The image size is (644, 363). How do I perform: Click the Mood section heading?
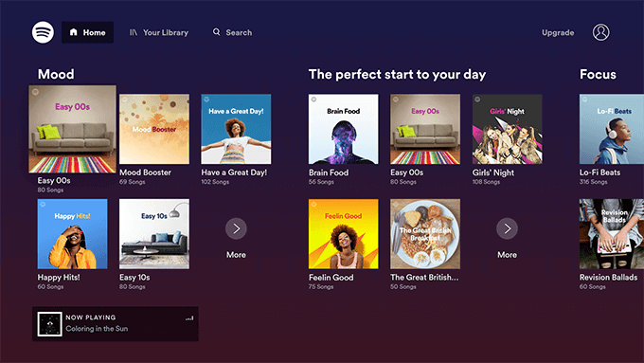point(56,75)
